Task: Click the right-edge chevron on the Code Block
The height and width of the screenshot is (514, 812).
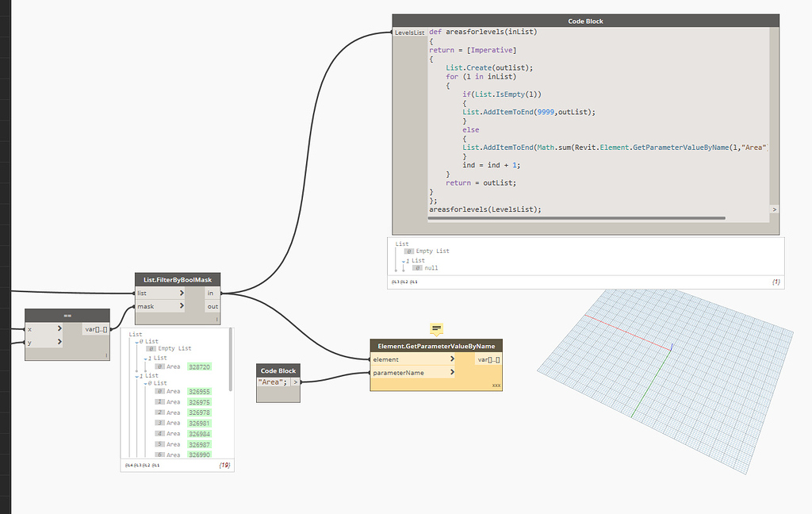Action: coord(775,209)
